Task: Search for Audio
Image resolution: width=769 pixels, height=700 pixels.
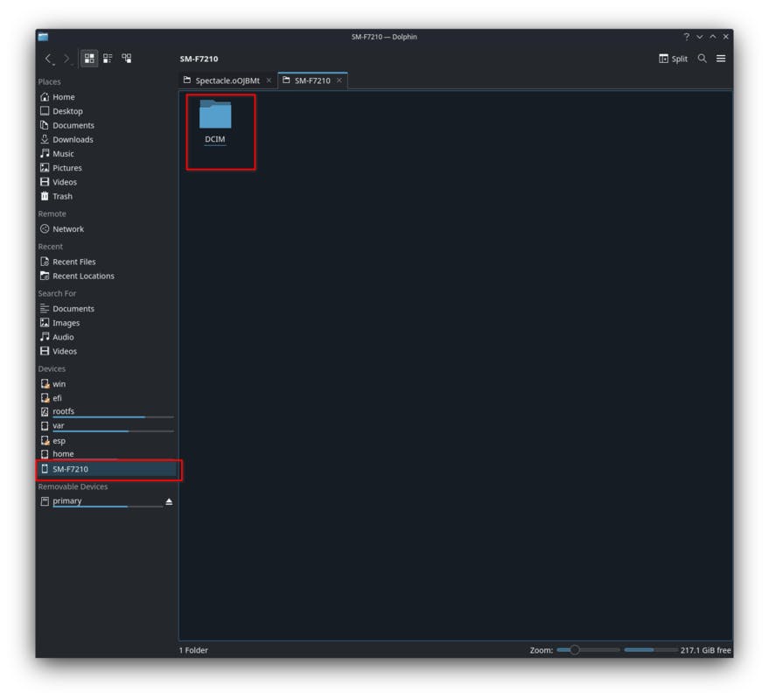Action: (x=106, y=338)
